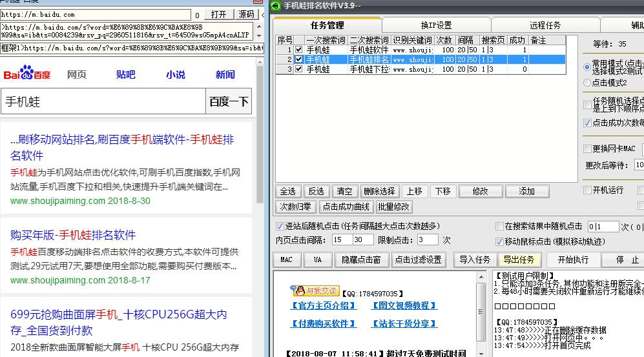Click the 导出任务 button
The height and width of the screenshot is (357, 644).
(519, 260)
